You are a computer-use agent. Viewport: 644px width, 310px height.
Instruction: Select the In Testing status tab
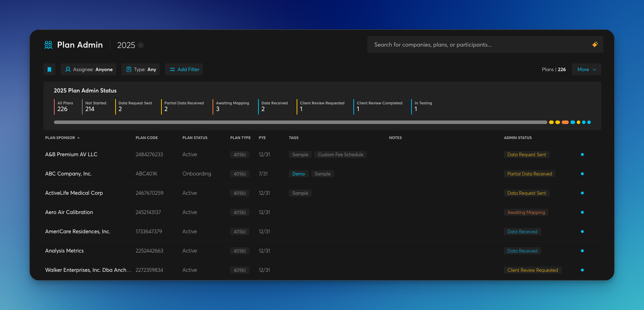(x=423, y=106)
